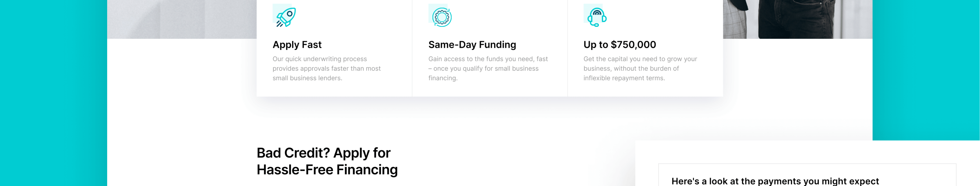Click the 'Hassle-Free Financing' heading line
The image size is (980, 186).
(x=327, y=170)
